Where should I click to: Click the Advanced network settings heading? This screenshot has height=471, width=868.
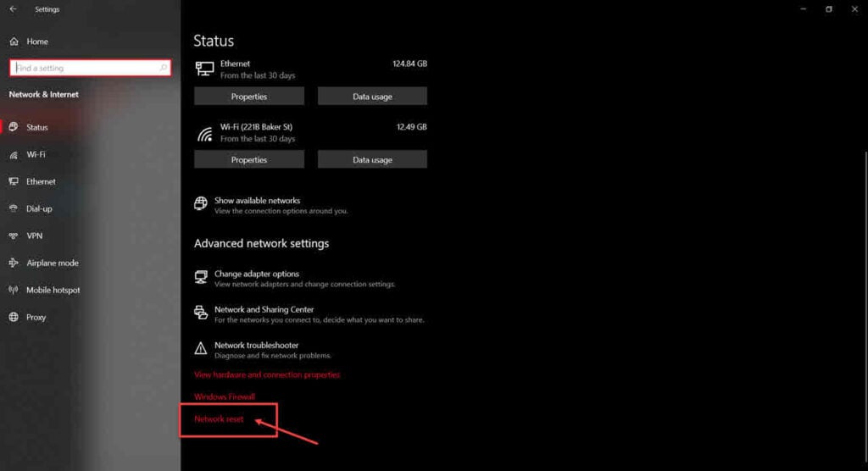[261, 243]
